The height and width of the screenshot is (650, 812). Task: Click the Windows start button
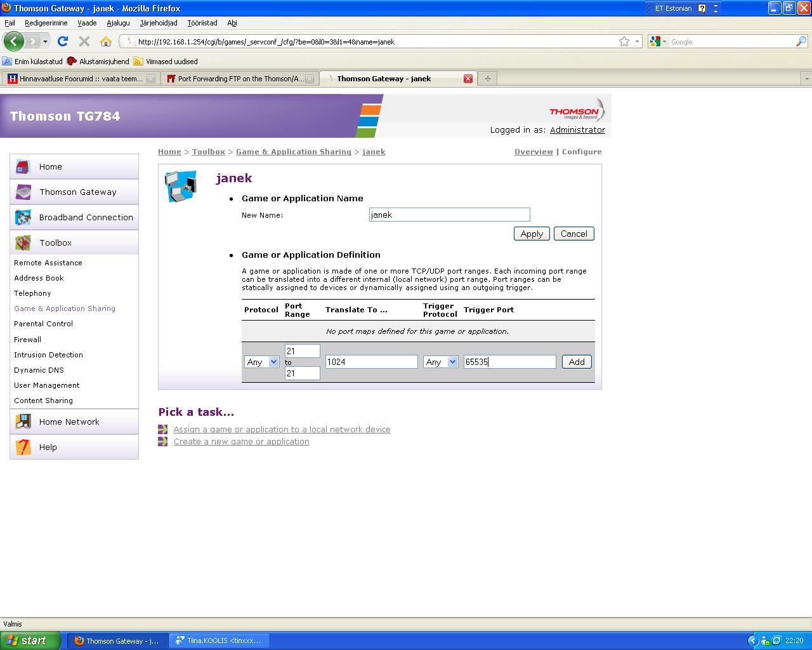[x=30, y=641]
